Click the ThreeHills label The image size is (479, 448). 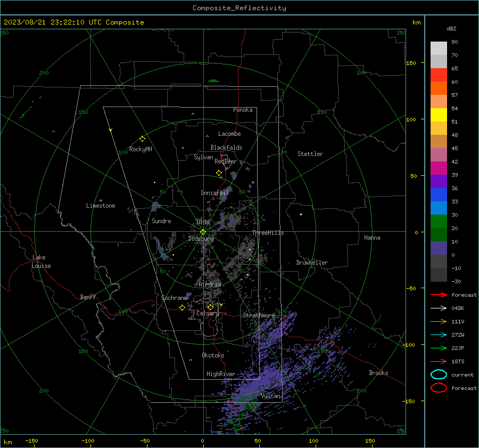[x=268, y=233]
